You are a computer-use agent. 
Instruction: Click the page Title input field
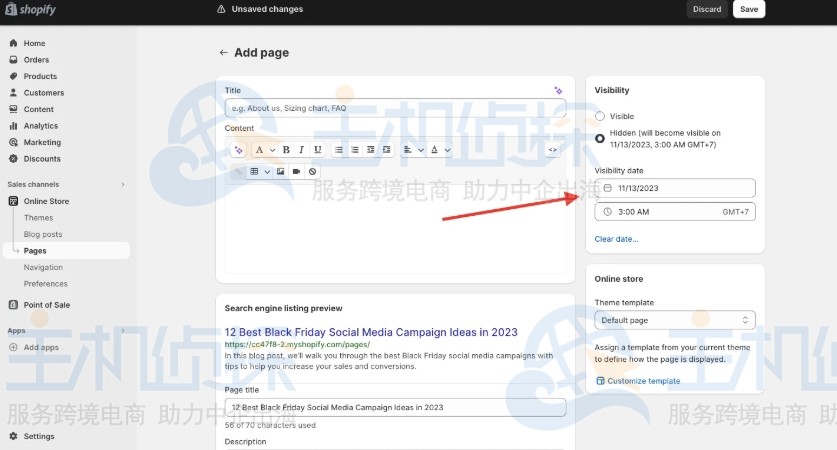click(395, 108)
